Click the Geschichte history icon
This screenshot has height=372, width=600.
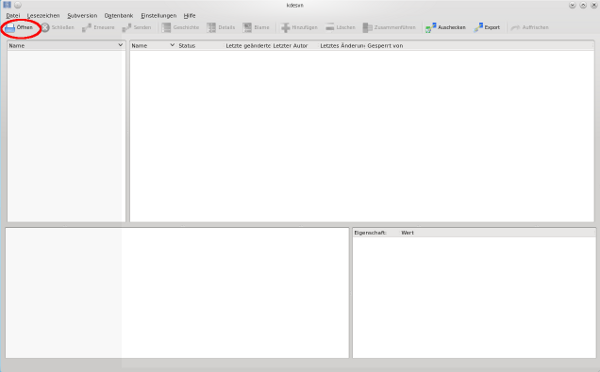166,28
